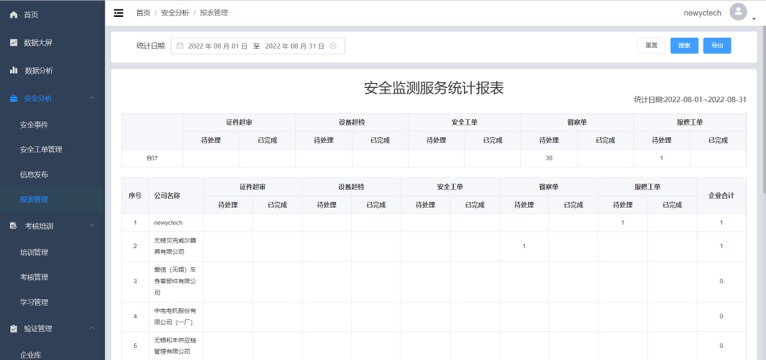Collapse the 考核培训 submenu chevron
This screenshot has height=360, width=766.
pyautogui.click(x=92, y=226)
